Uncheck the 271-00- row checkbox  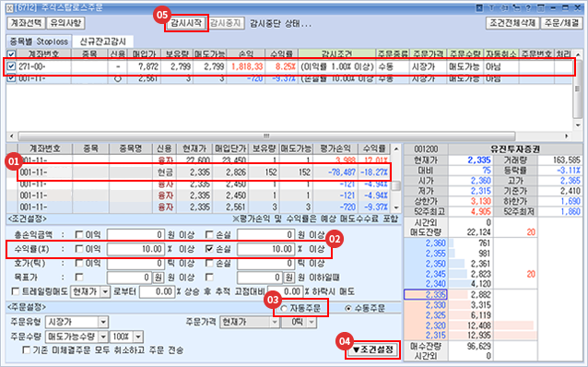point(11,66)
